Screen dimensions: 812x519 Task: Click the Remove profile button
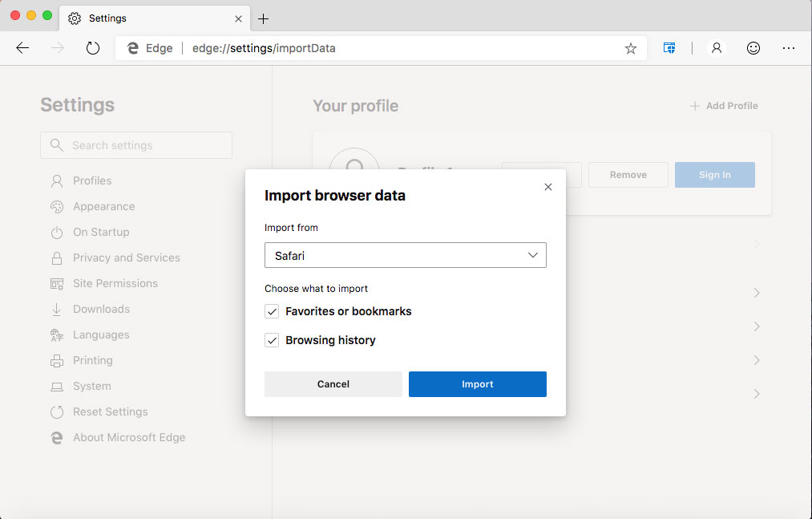tap(628, 175)
